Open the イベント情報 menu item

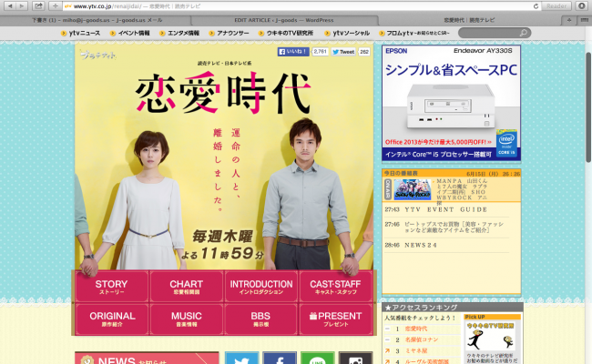tap(130, 33)
